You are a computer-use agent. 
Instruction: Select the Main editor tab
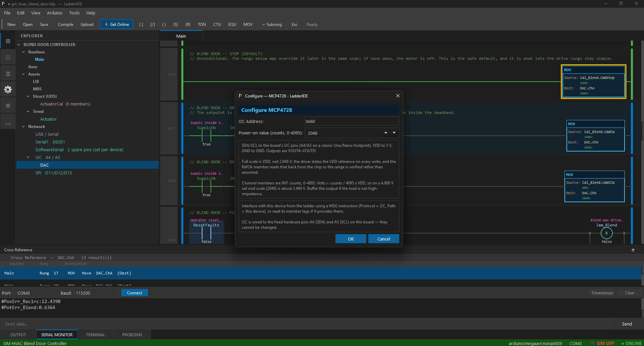[181, 36]
